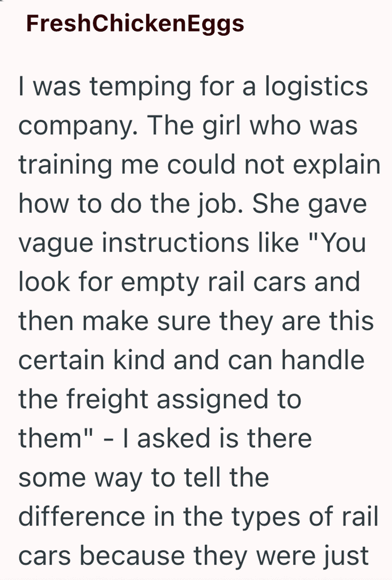Click the word "temping" in the comment

pyautogui.click(x=141, y=87)
